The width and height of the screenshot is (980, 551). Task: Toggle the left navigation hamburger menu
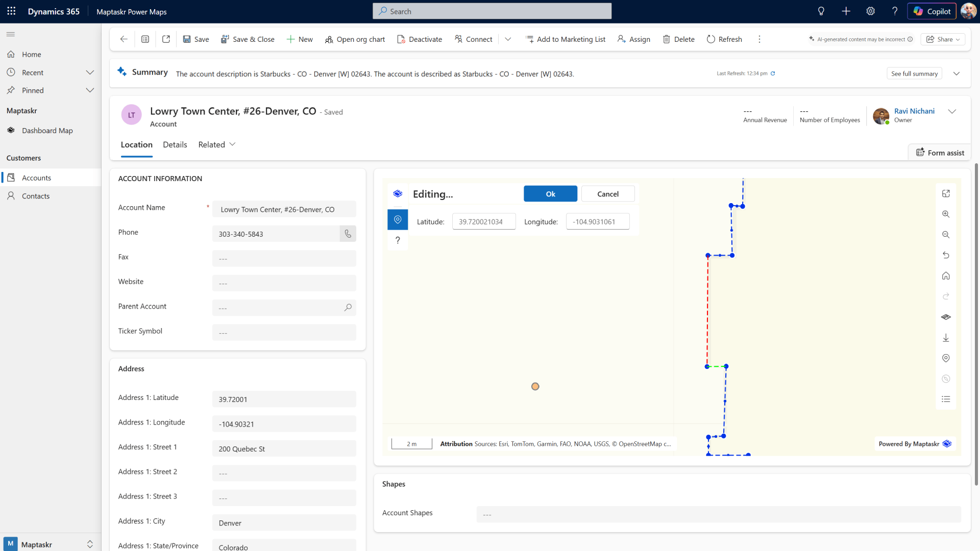pyautogui.click(x=11, y=34)
